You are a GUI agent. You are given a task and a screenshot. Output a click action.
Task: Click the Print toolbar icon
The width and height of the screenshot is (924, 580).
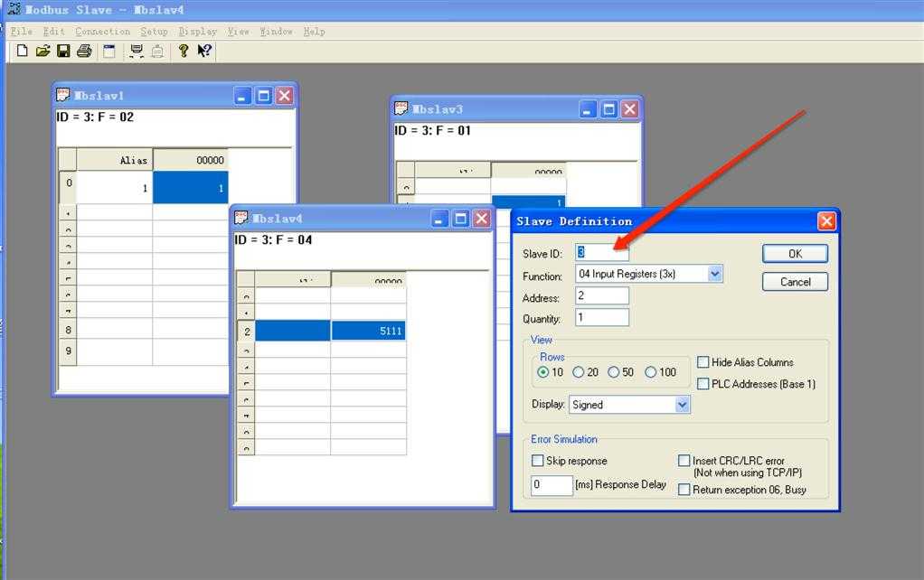coord(84,51)
